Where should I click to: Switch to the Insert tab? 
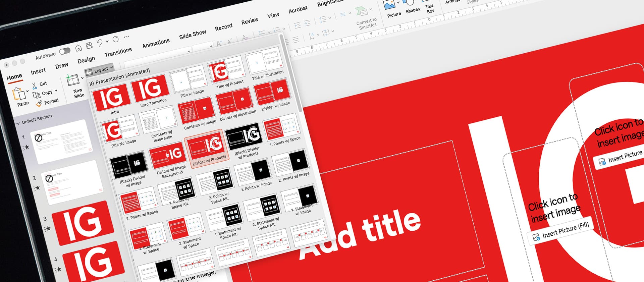pos(38,71)
